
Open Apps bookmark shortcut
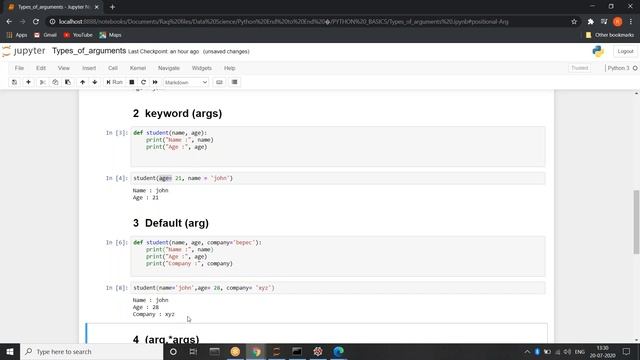(x=17, y=35)
